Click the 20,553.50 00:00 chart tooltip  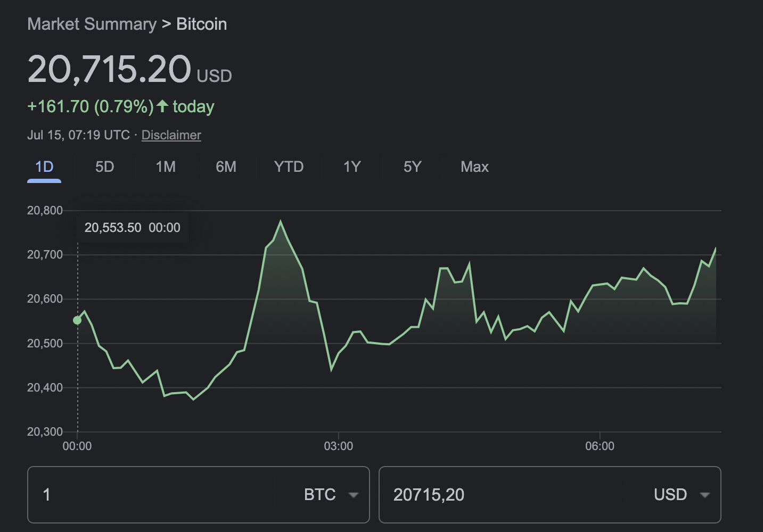coord(132,228)
